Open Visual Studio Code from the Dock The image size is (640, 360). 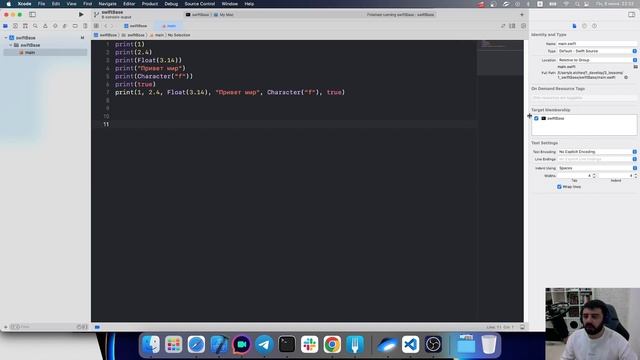[x=410, y=344]
